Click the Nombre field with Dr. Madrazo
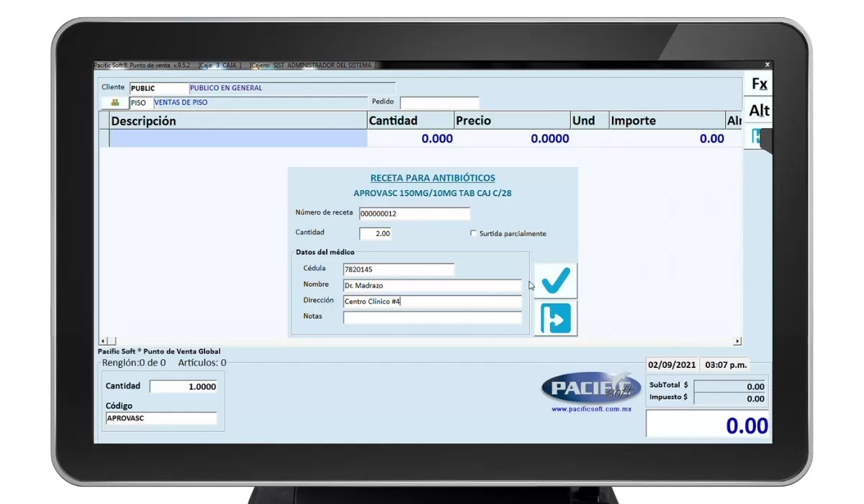864x504 pixels. coord(433,284)
